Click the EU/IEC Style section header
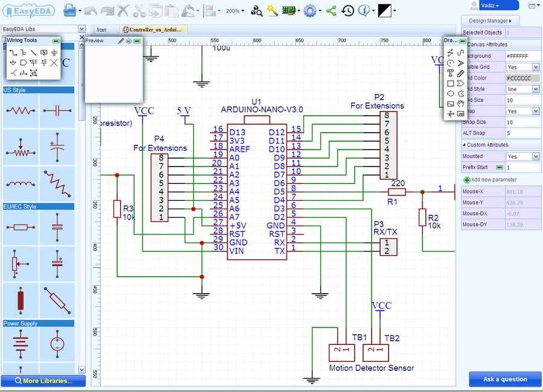This screenshot has height=392, width=543. click(x=38, y=206)
